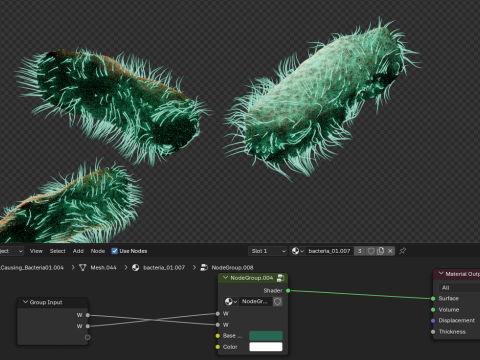
Task: Open the green Base color swatch
Action: pos(266,336)
